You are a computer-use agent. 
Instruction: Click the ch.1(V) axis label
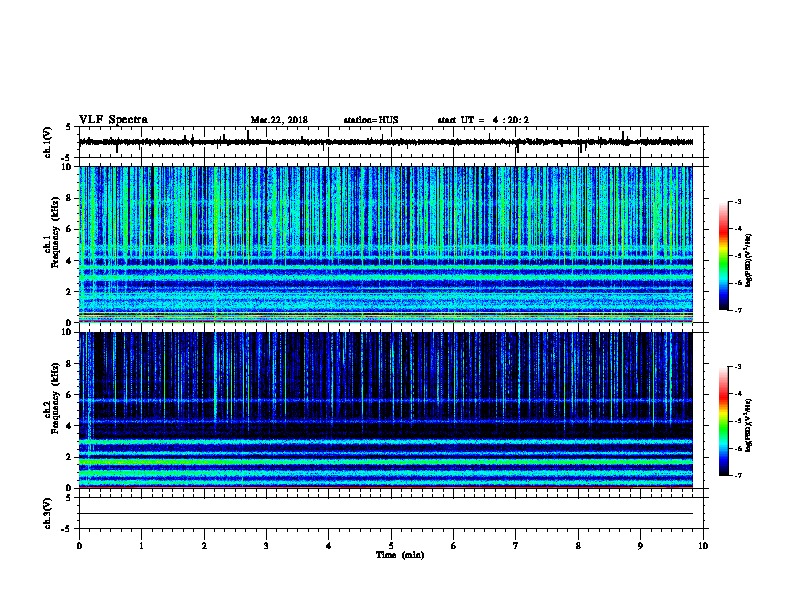pyautogui.click(x=48, y=142)
